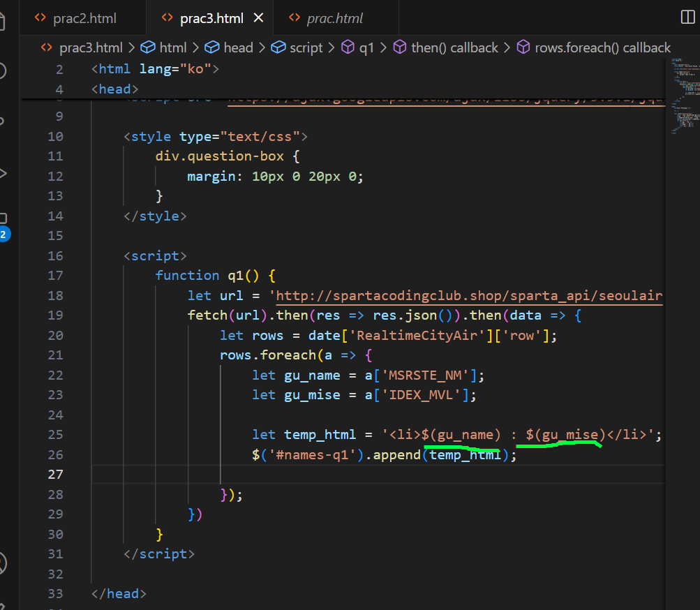Click 'let url' declaration on line 18

pyautogui.click(x=215, y=296)
